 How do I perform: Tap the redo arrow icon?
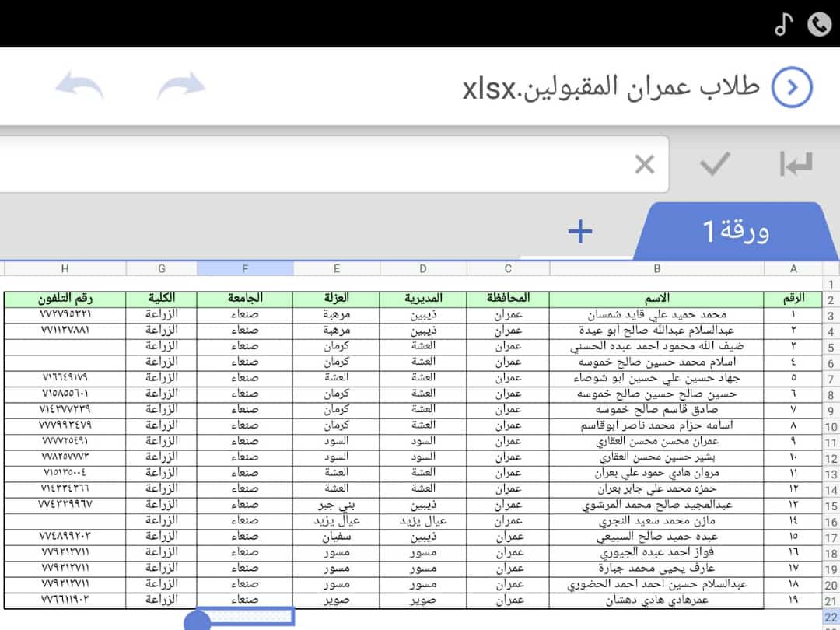pos(181,86)
